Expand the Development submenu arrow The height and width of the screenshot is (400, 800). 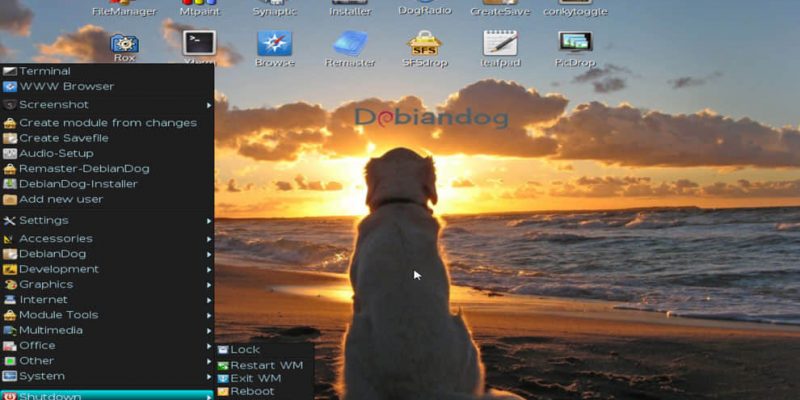pos(209,269)
